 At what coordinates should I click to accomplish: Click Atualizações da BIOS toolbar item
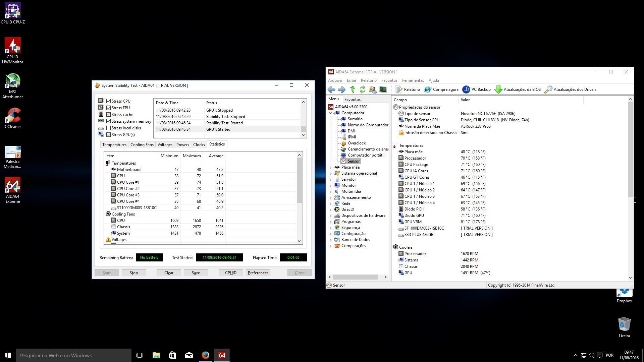tap(518, 89)
